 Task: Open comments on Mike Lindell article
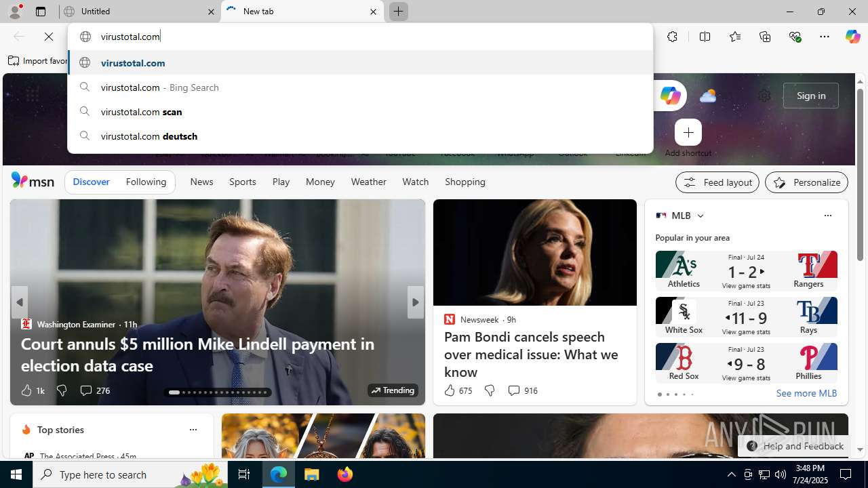point(94,390)
